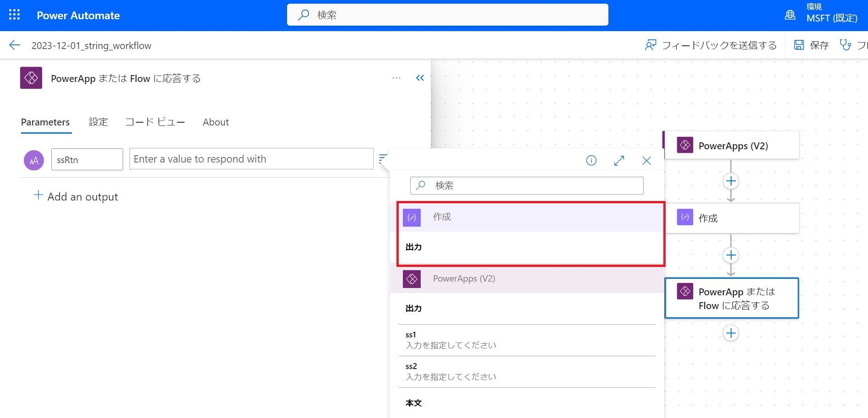The height and width of the screenshot is (418, 868).
Task: Click the PowerApps (V2) card icon
Action: click(685, 145)
